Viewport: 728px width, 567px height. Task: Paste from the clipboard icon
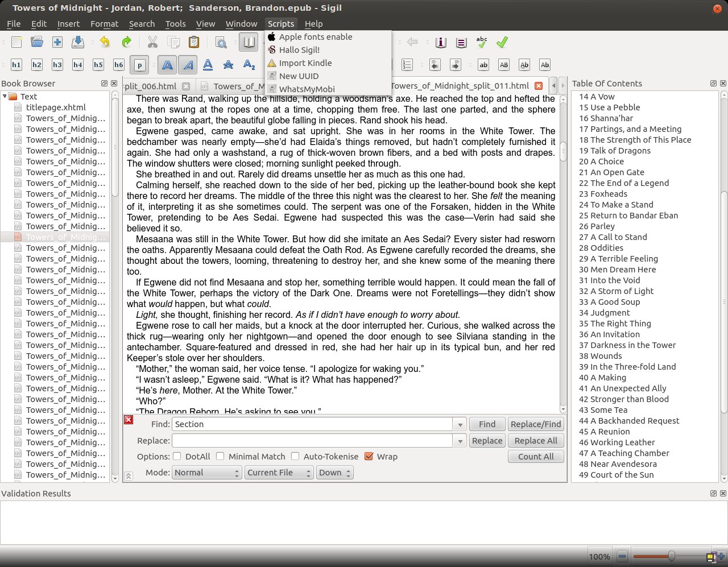(194, 42)
